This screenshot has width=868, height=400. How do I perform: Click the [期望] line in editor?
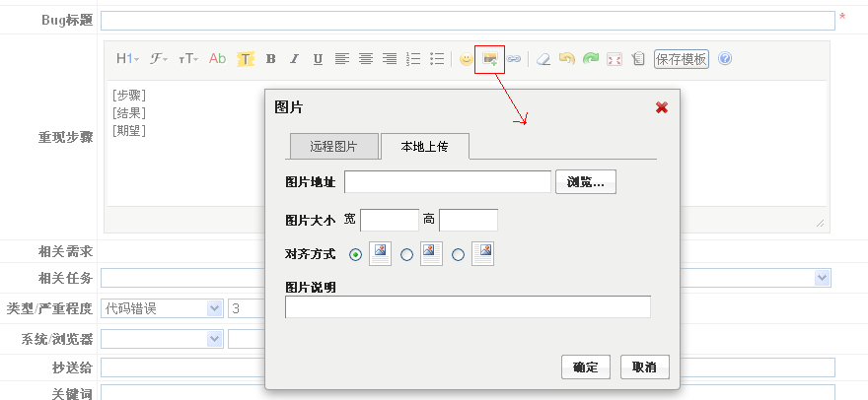point(129,131)
